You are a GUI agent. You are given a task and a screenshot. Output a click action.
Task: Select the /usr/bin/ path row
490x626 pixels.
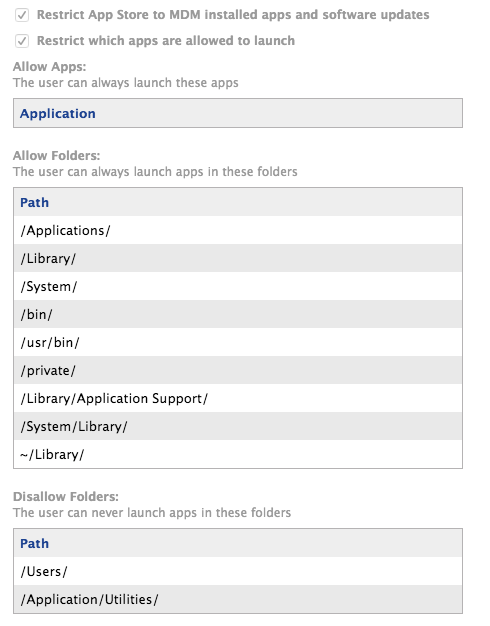[238, 342]
